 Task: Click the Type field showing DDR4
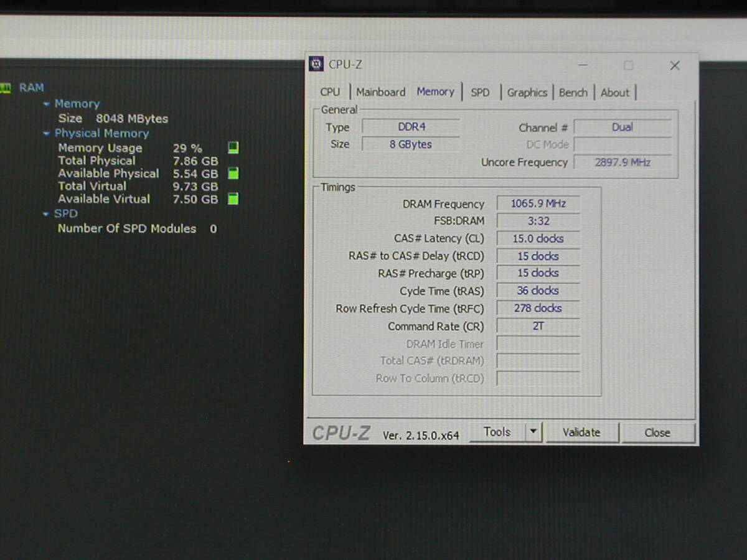411,127
